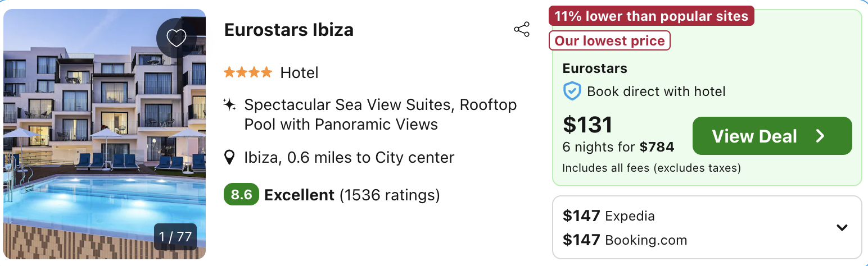Click the Our lowest price badge

point(609,41)
